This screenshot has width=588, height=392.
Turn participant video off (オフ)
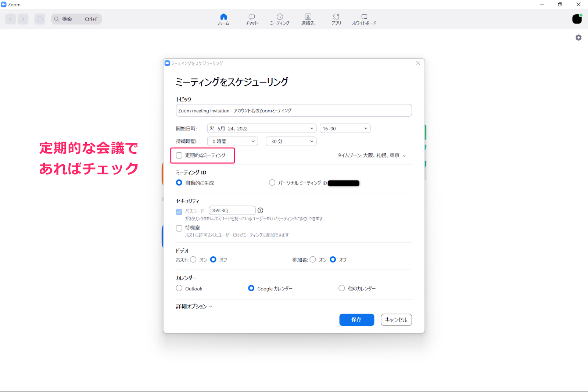[x=333, y=260]
